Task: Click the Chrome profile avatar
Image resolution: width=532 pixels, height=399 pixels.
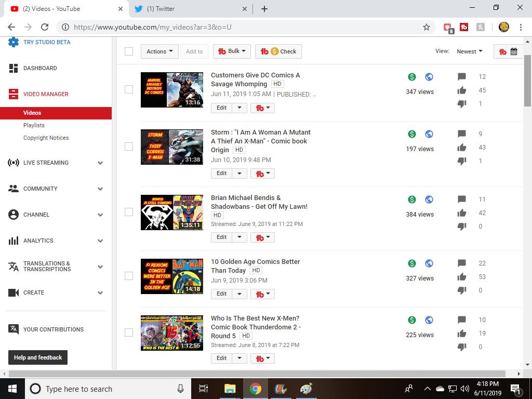Action: click(504, 27)
